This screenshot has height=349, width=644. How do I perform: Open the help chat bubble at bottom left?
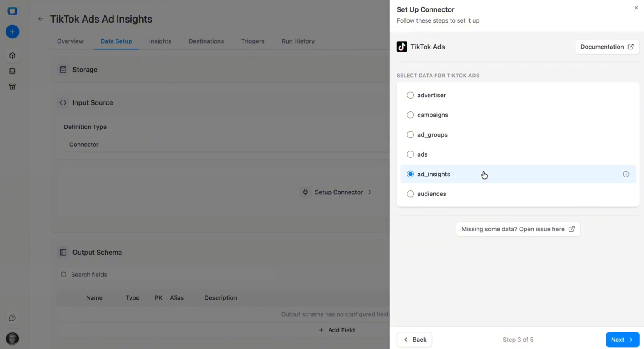click(x=12, y=318)
